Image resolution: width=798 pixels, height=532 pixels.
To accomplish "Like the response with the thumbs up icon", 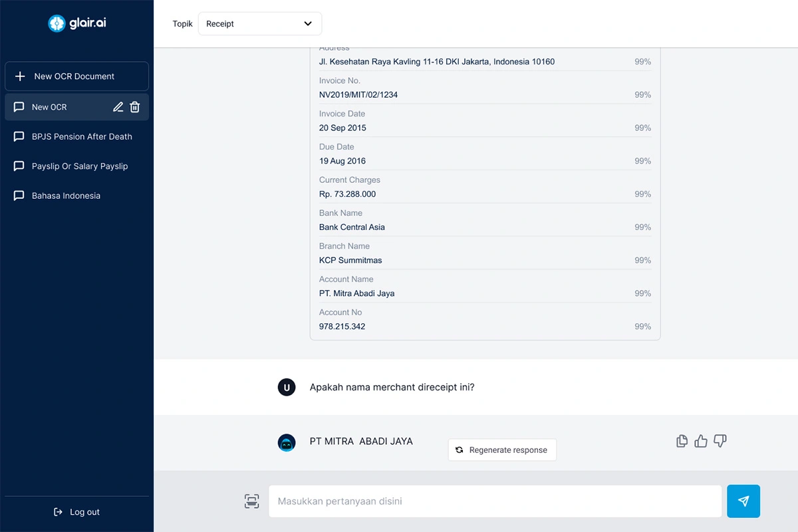I will click(x=701, y=441).
